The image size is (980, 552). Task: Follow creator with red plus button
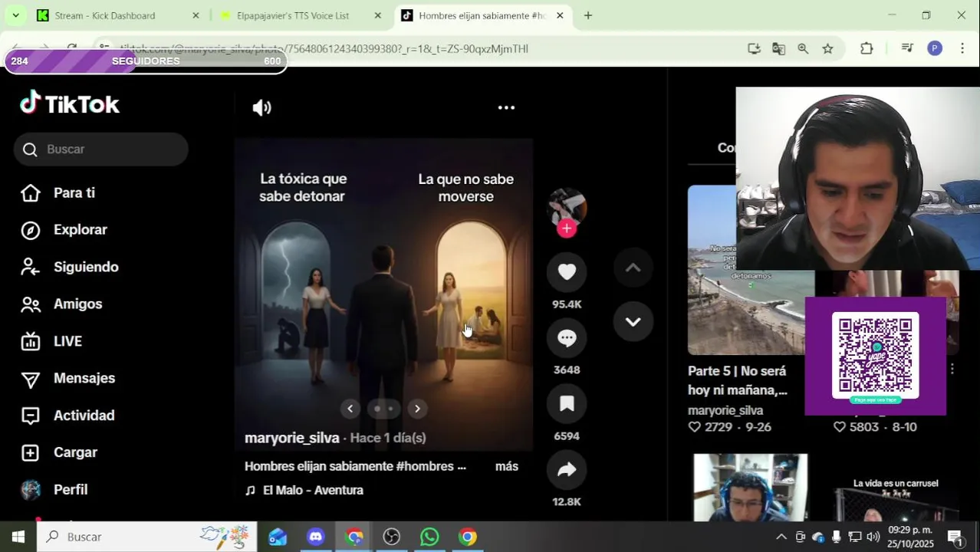567,228
